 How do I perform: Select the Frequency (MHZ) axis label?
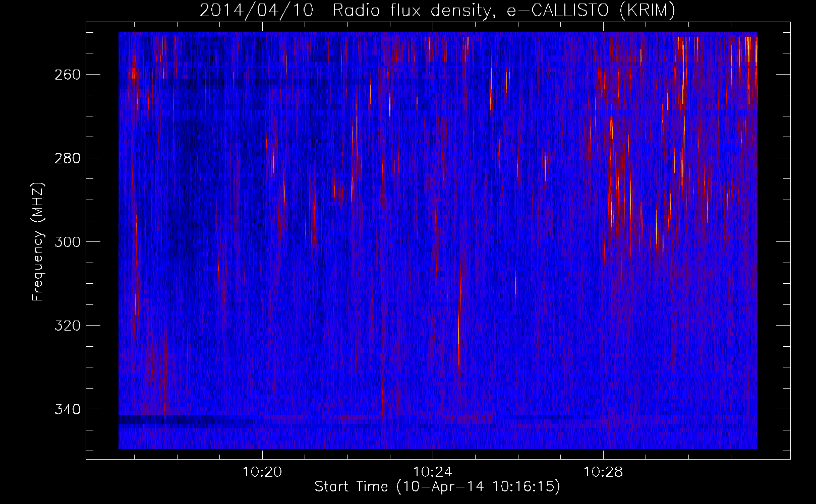point(38,241)
